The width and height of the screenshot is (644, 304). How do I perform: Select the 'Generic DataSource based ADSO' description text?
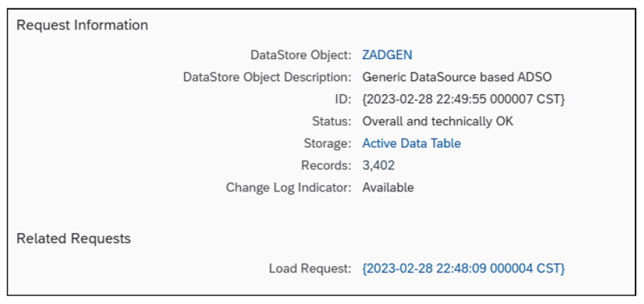[x=456, y=77]
